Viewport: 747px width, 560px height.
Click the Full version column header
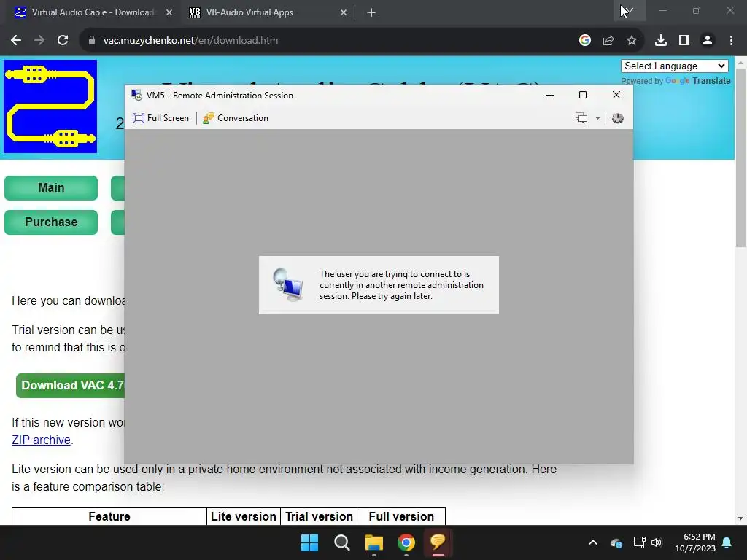pos(401,517)
